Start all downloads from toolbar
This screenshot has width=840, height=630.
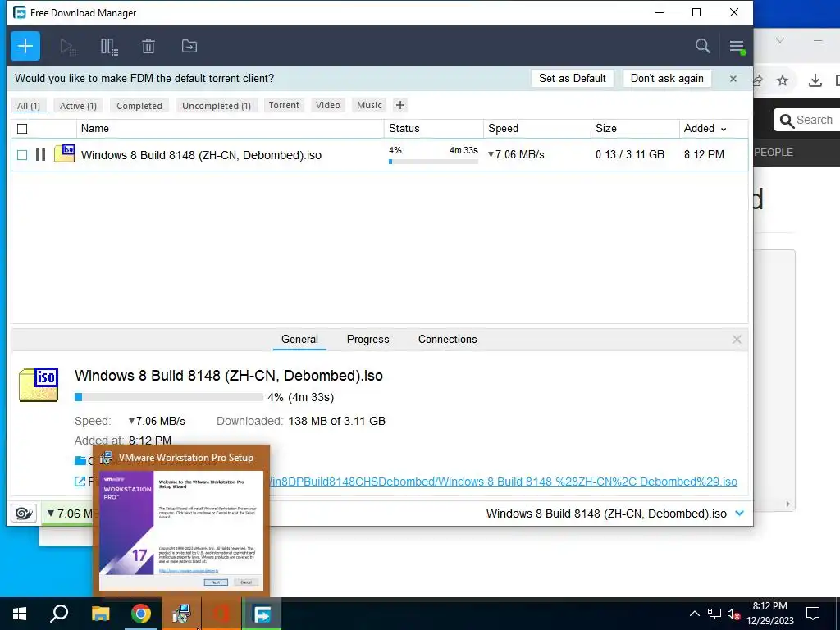[68, 47]
